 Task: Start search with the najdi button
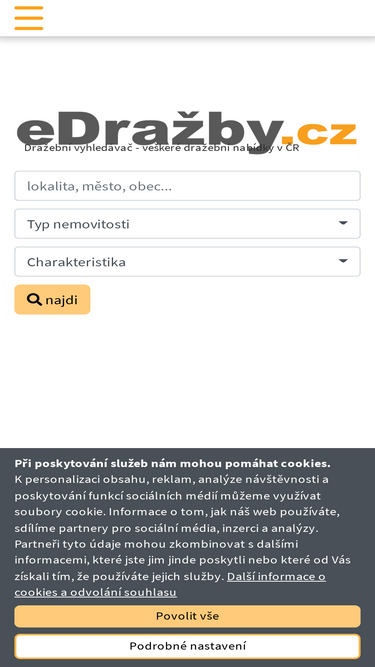click(52, 299)
